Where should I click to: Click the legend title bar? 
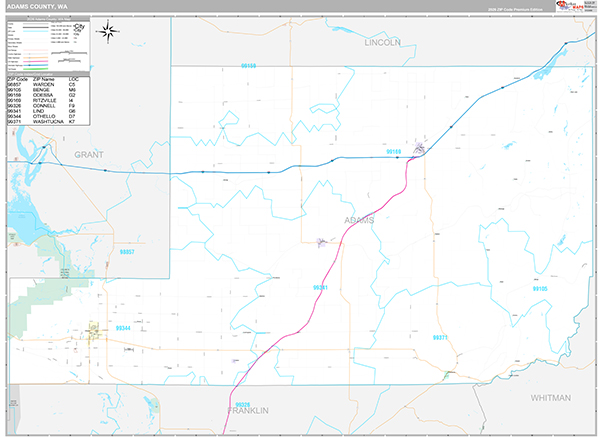48,18
